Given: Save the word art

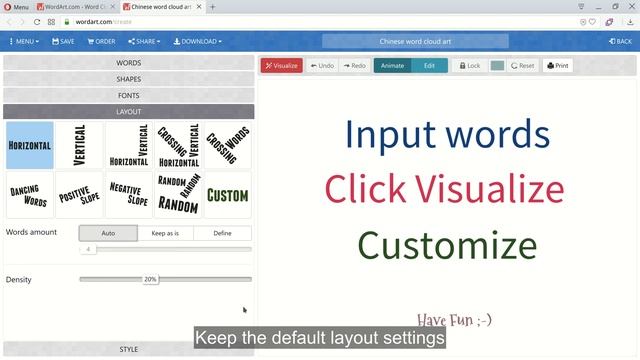Looking at the screenshot, I should pos(63,41).
